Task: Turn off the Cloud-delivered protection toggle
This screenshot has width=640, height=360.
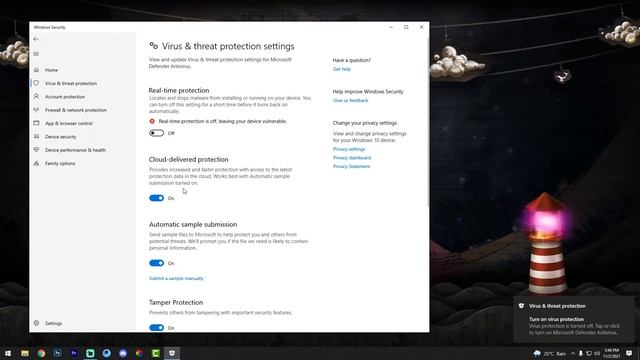Action: pos(156,198)
